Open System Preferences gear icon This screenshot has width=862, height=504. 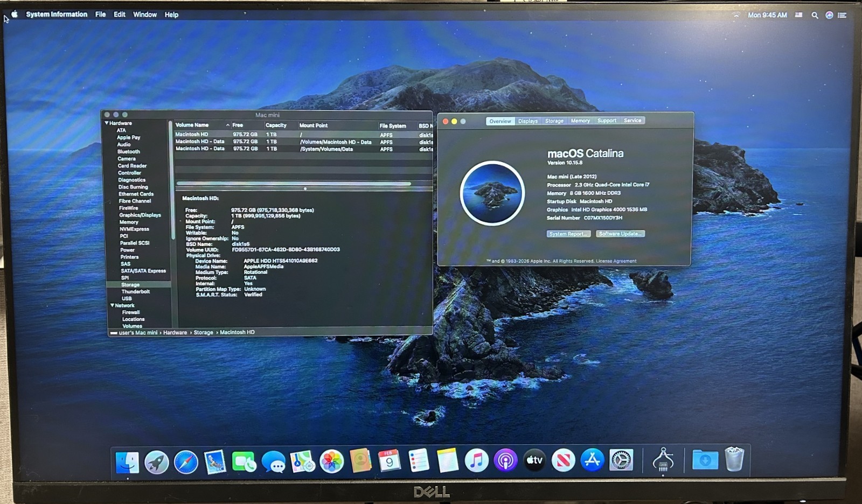click(x=621, y=460)
